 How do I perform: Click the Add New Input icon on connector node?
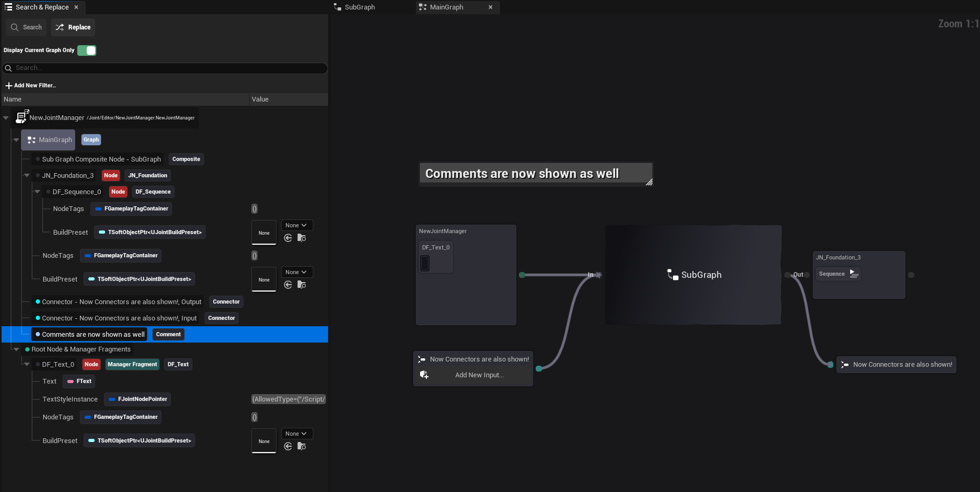pos(424,375)
